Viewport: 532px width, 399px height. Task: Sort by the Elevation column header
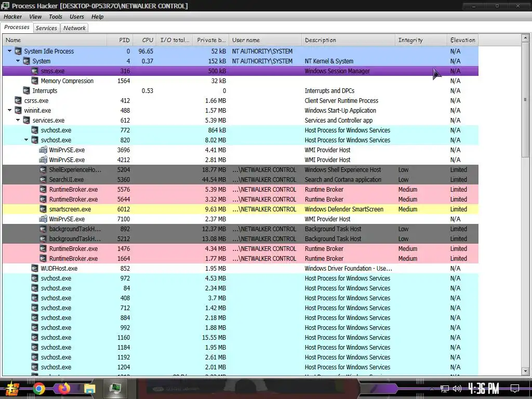463,40
